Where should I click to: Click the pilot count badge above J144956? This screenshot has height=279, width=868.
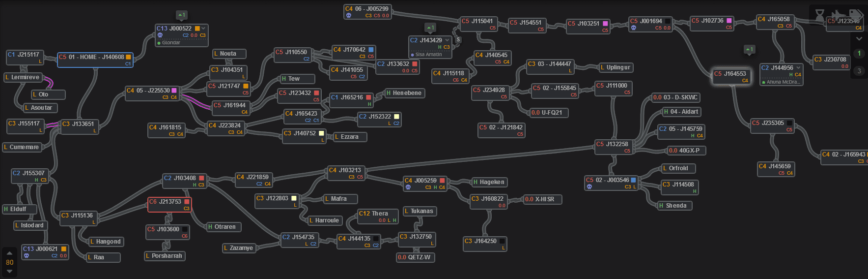749,49
